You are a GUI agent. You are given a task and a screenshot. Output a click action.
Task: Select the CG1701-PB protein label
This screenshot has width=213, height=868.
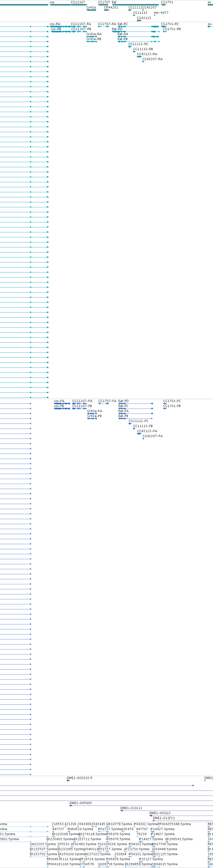172,406
